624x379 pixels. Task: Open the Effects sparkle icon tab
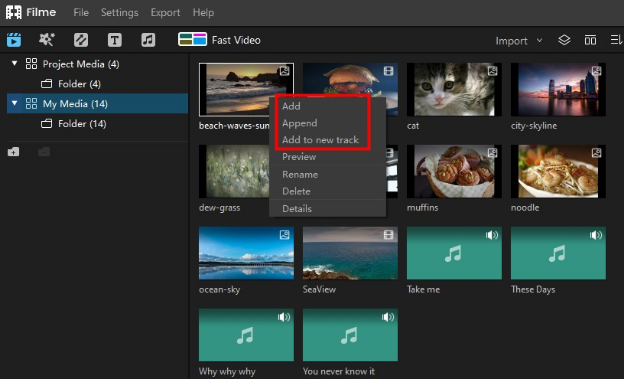pos(47,40)
